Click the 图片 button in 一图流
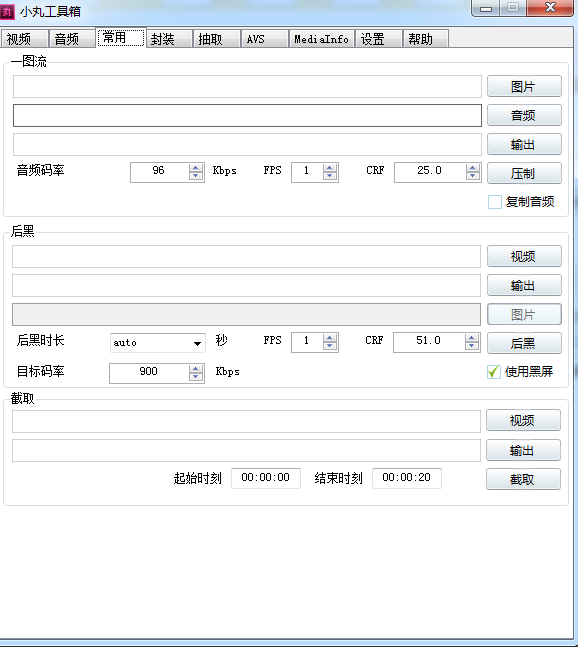 click(x=524, y=86)
